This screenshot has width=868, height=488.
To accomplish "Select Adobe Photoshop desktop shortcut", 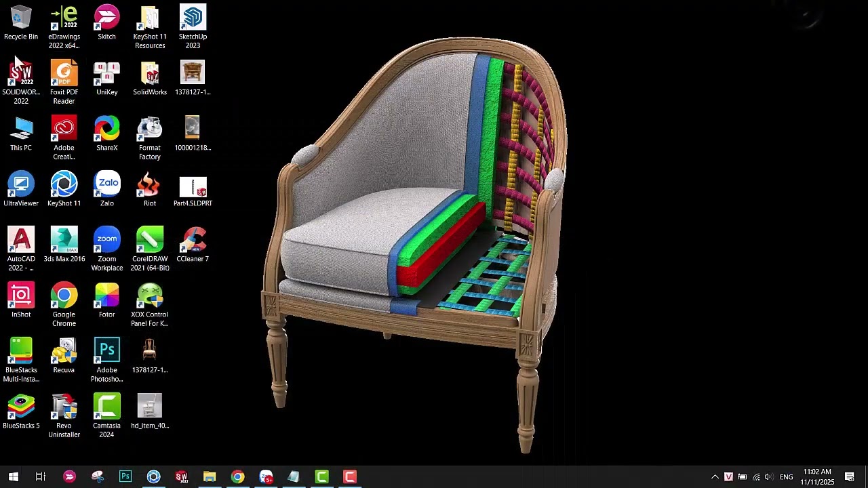I will [x=106, y=361].
